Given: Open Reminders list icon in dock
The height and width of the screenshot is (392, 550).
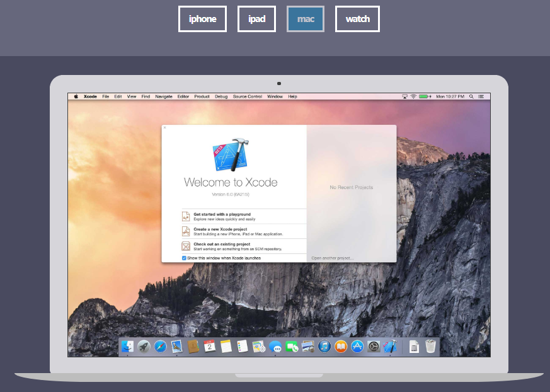Looking at the screenshot, I should pyautogui.click(x=243, y=347).
